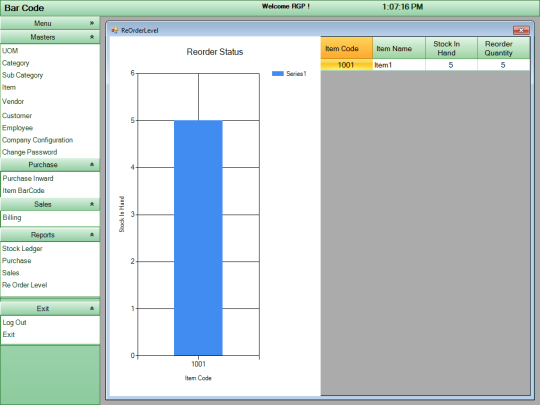The image size is (540, 405).
Task: Open Change Password
Action: [30, 152]
